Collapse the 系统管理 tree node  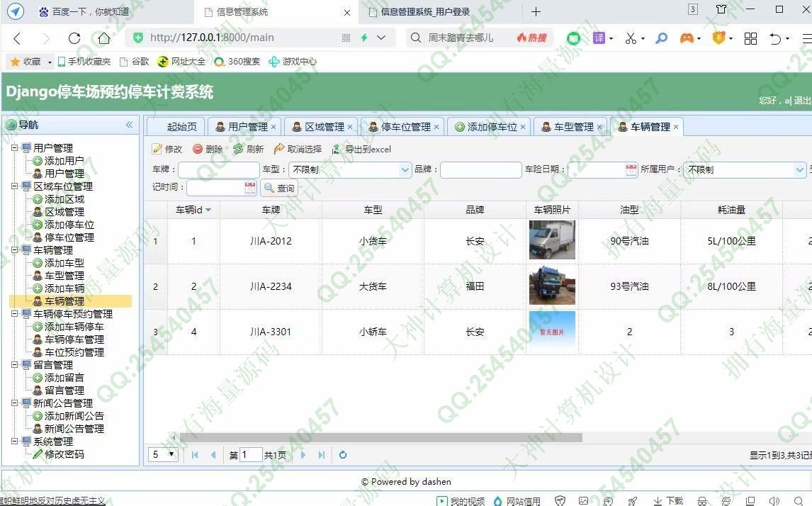(15, 442)
